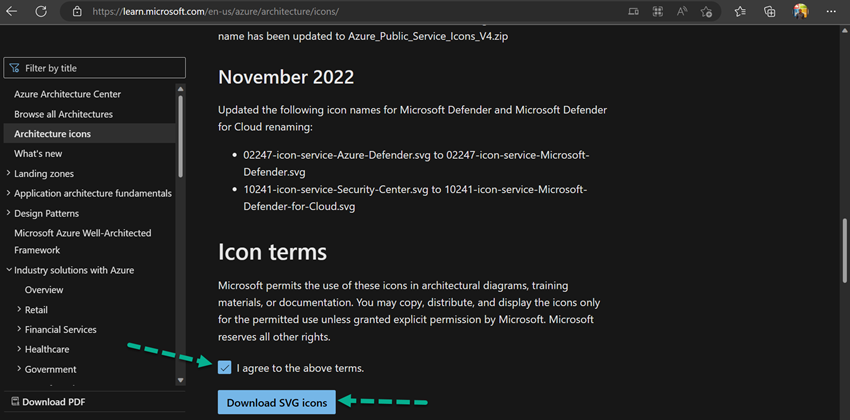Open Browse all Architectures

(x=63, y=114)
